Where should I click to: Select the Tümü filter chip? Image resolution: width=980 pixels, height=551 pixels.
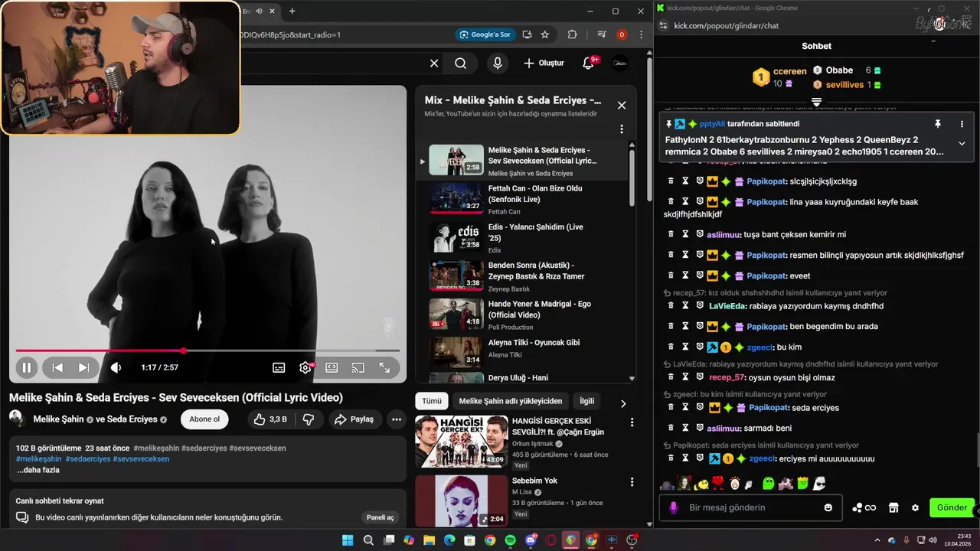(432, 401)
